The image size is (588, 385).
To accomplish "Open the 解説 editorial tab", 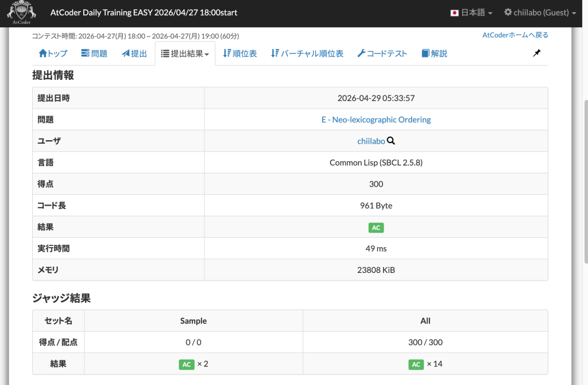I will [434, 53].
